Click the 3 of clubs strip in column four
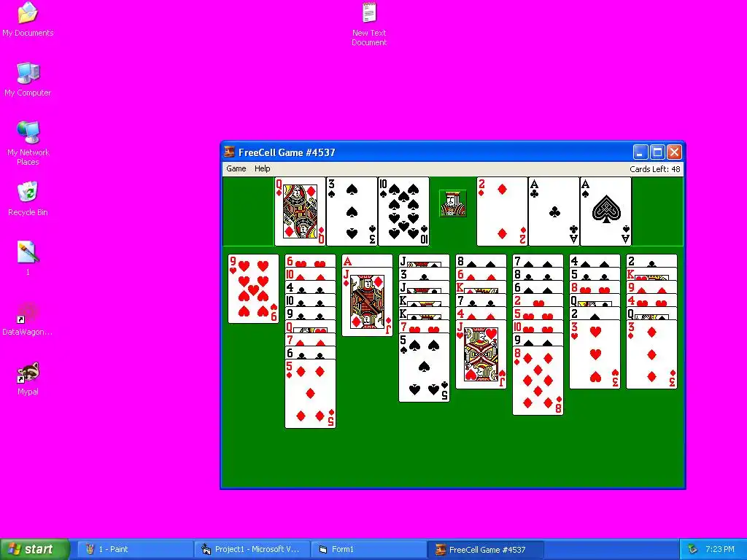 [424, 274]
